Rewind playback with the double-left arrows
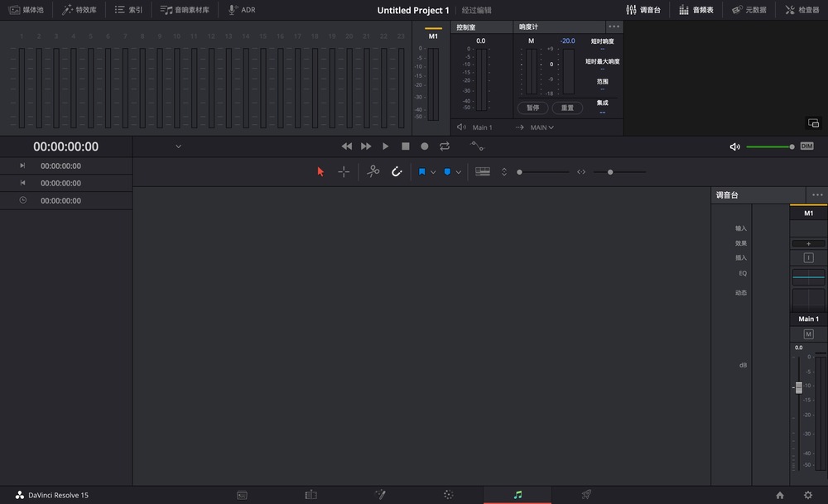The height and width of the screenshot is (504, 828). pos(346,146)
